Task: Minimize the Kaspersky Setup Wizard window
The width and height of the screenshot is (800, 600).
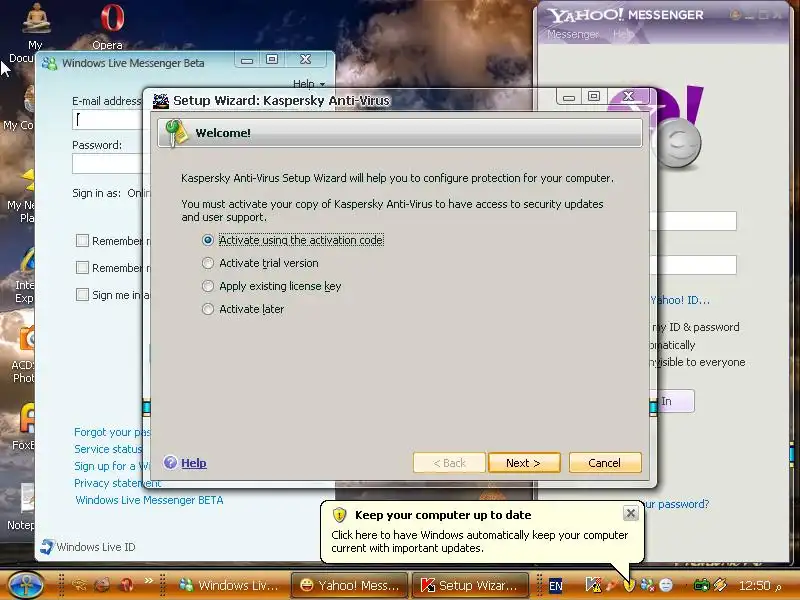Action: pos(569,96)
